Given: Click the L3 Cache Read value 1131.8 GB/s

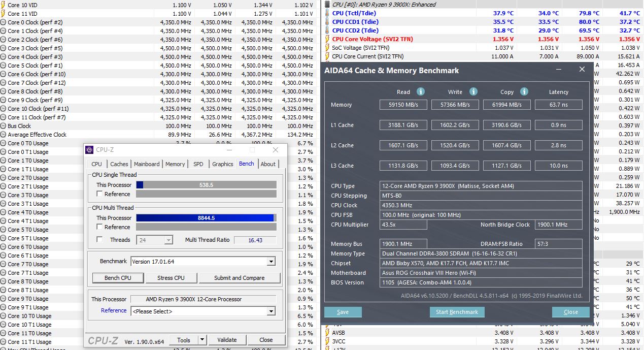Looking at the screenshot, I should pyautogui.click(x=404, y=166).
